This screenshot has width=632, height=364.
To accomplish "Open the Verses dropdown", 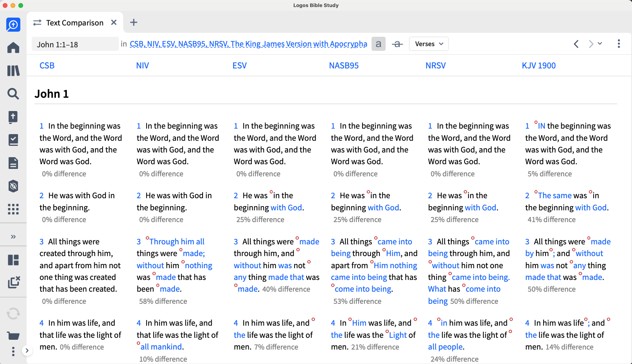I will (429, 44).
